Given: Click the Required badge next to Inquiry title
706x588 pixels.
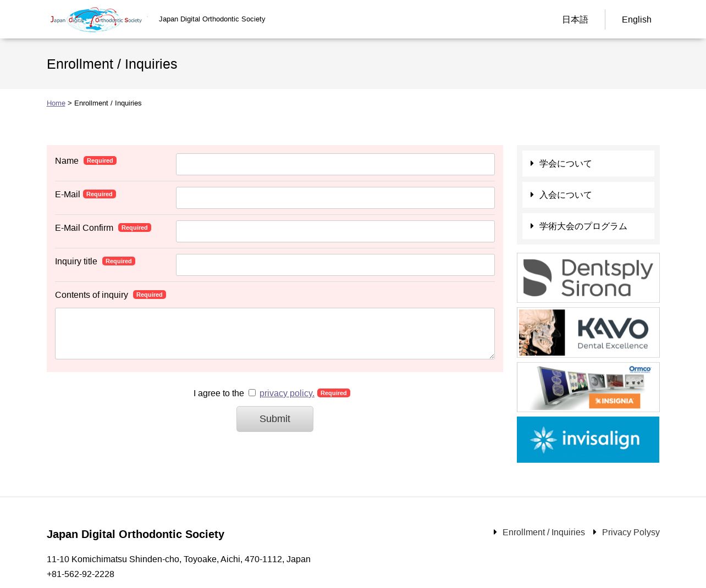Looking at the screenshot, I should pos(119,261).
